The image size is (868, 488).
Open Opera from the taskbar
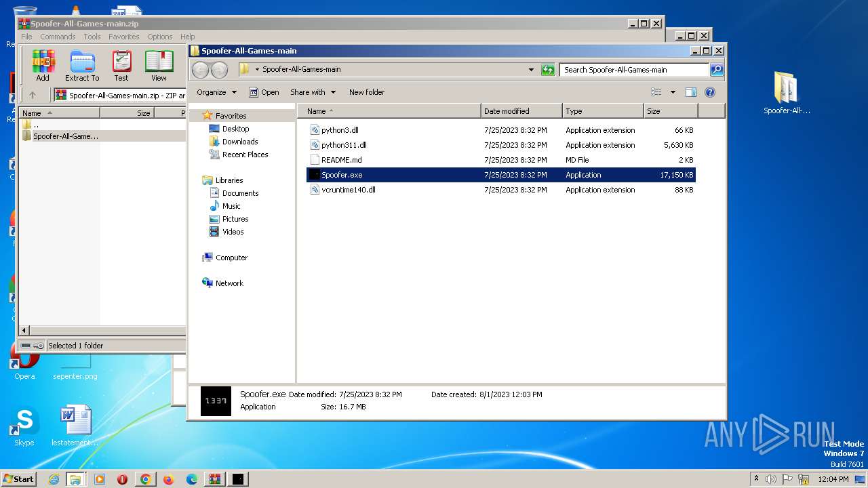point(122,479)
